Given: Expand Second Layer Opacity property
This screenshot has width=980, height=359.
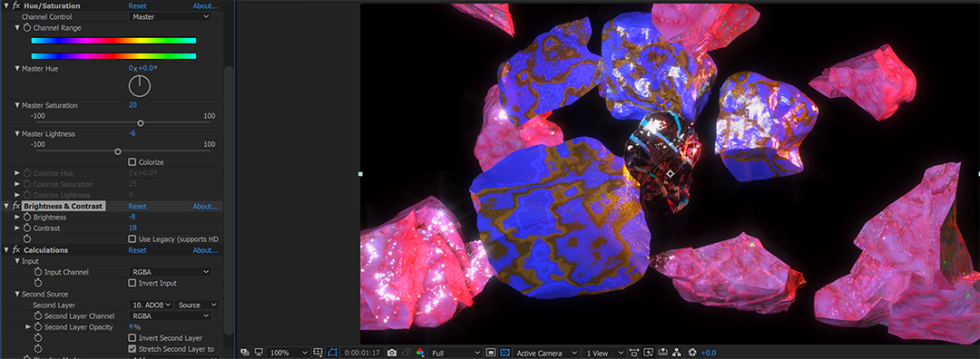Looking at the screenshot, I should coord(28,326).
